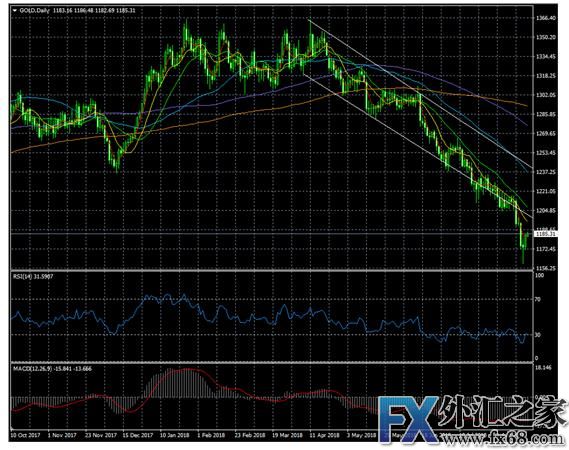Image resolution: width=569 pixels, height=450 pixels.
Task: Select the RSI(14) indicator label
Action: click(x=21, y=277)
